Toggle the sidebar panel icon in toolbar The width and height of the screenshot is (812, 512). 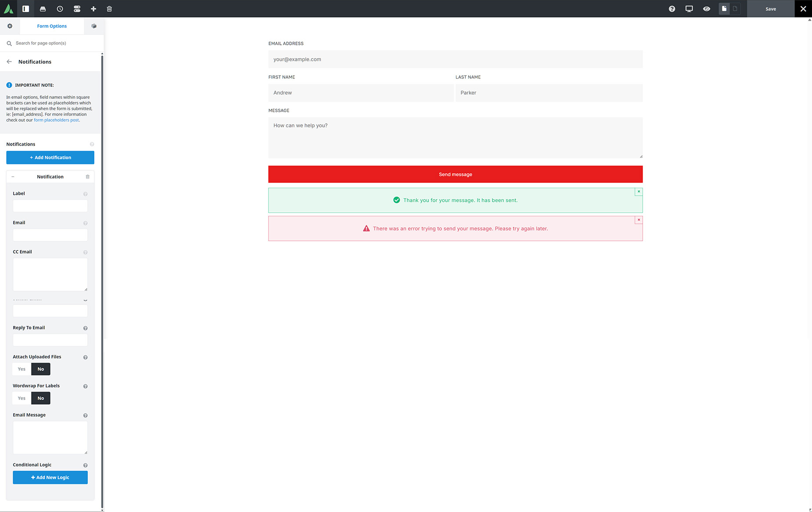[x=26, y=9]
